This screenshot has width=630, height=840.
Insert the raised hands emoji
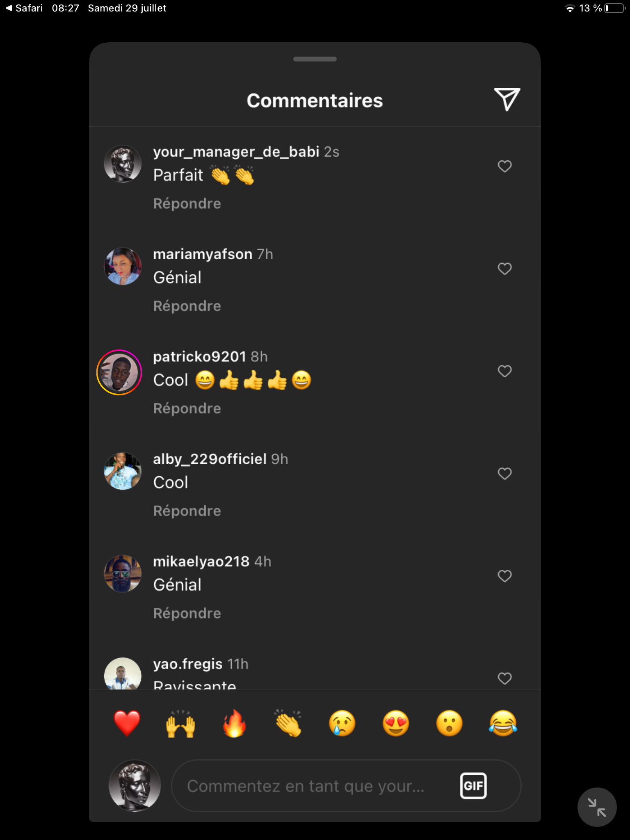[180, 723]
